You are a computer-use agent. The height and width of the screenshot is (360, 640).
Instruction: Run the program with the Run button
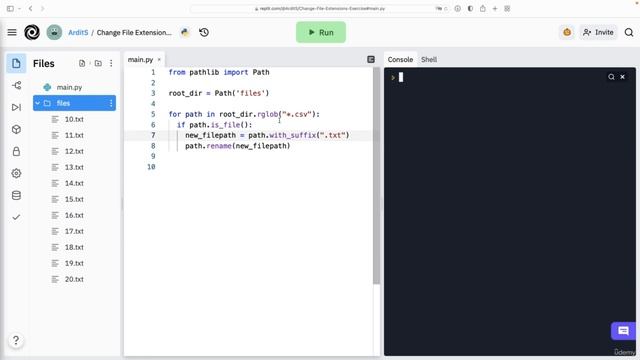[x=321, y=32]
